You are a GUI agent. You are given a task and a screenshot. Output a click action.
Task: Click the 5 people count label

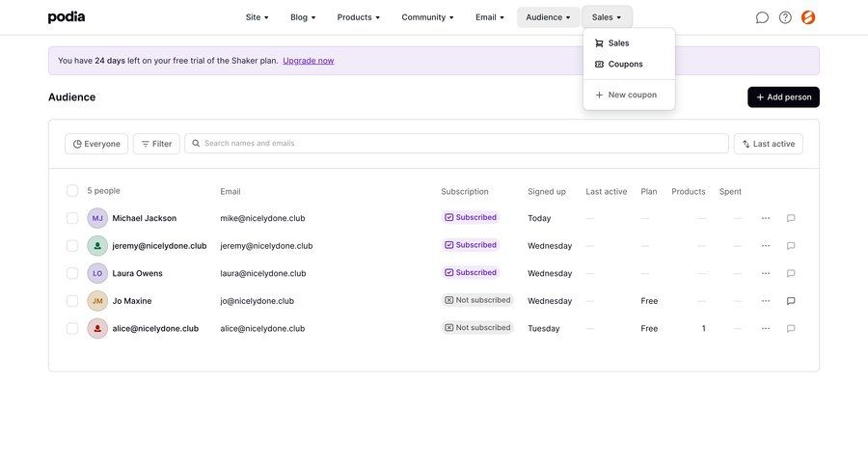coord(103,191)
